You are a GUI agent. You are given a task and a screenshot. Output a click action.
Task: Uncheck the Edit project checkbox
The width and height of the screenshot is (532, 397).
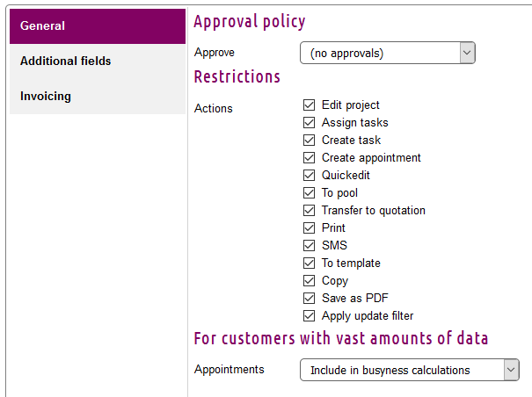[309, 105]
